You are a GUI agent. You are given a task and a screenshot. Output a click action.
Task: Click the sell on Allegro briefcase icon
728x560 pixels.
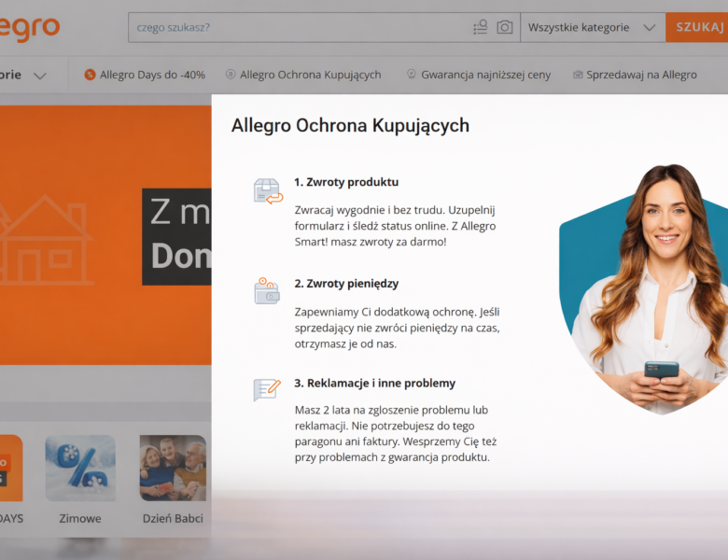(578, 75)
